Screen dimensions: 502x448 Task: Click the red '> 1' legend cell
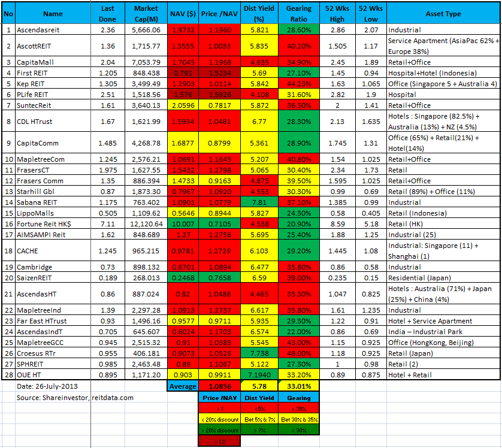pyautogui.click(x=219, y=408)
